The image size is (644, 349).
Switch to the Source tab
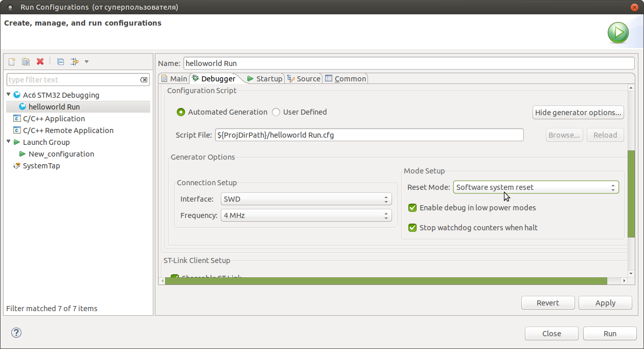click(x=304, y=79)
